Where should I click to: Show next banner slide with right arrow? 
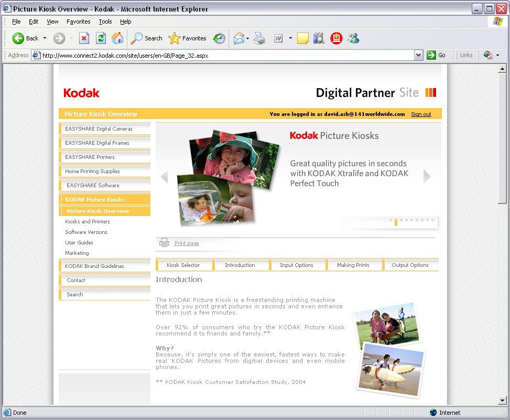point(427,177)
